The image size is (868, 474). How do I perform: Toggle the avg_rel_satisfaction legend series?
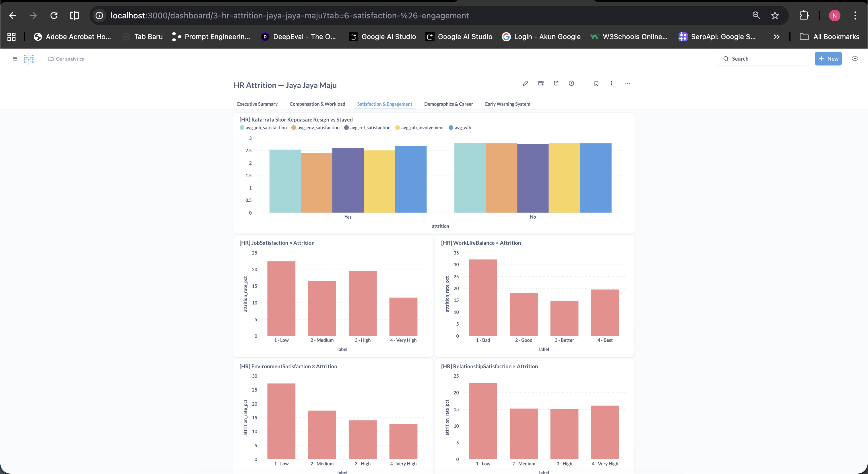pos(367,128)
